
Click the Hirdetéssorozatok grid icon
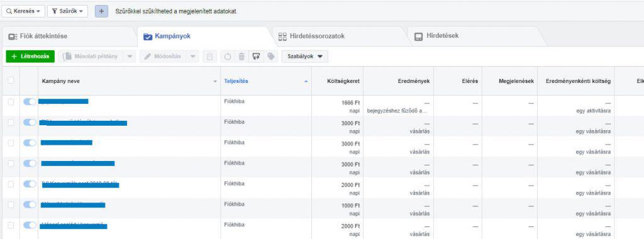(x=282, y=36)
